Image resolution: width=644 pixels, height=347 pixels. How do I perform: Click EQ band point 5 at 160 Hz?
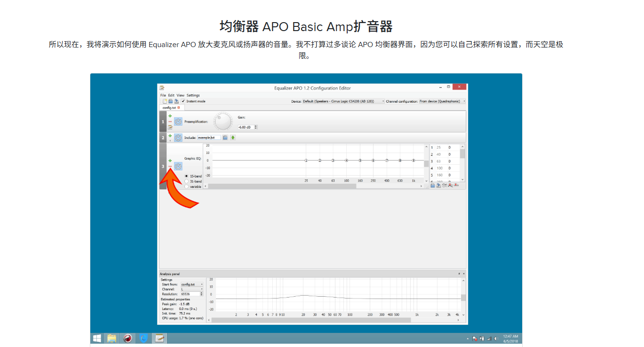click(x=360, y=160)
